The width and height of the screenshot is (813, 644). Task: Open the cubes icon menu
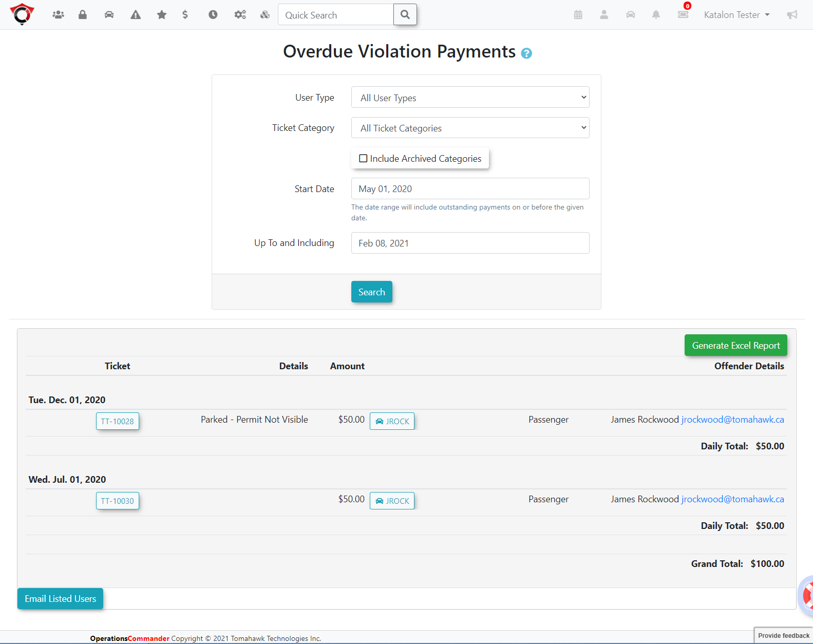tap(265, 15)
